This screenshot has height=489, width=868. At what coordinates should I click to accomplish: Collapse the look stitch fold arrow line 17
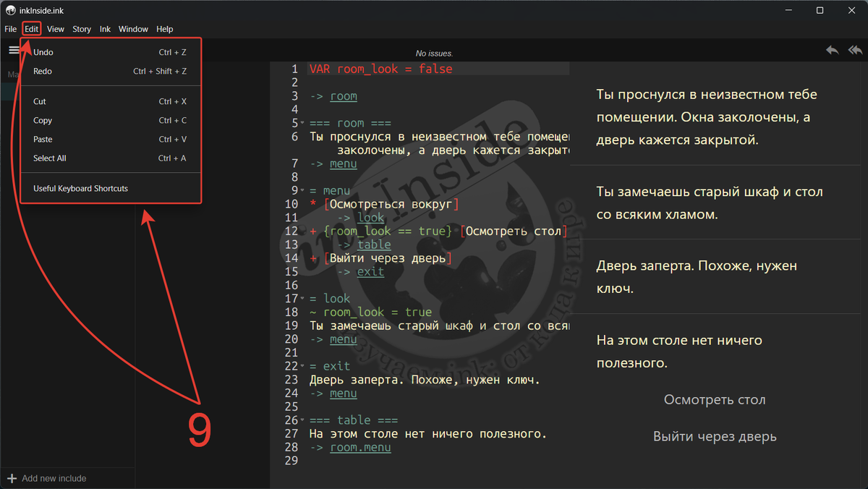tap(304, 299)
